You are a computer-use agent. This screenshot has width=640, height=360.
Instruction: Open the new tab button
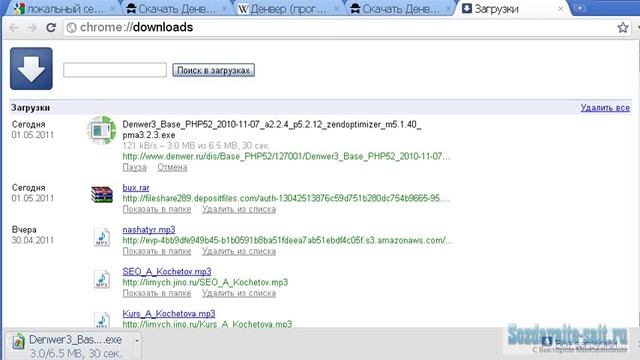(x=579, y=8)
